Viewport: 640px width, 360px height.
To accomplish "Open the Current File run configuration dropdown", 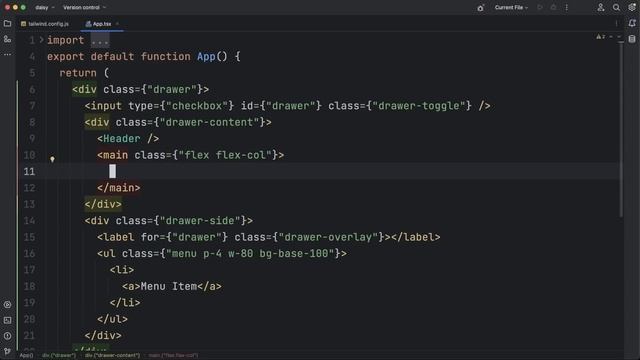I will 511,7.
